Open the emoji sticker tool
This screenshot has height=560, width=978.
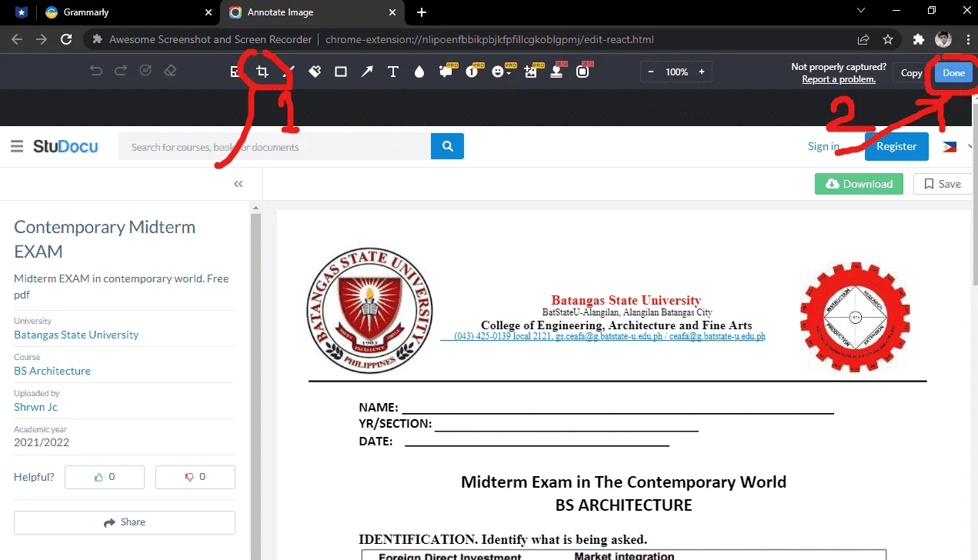pyautogui.click(x=500, y=72)
